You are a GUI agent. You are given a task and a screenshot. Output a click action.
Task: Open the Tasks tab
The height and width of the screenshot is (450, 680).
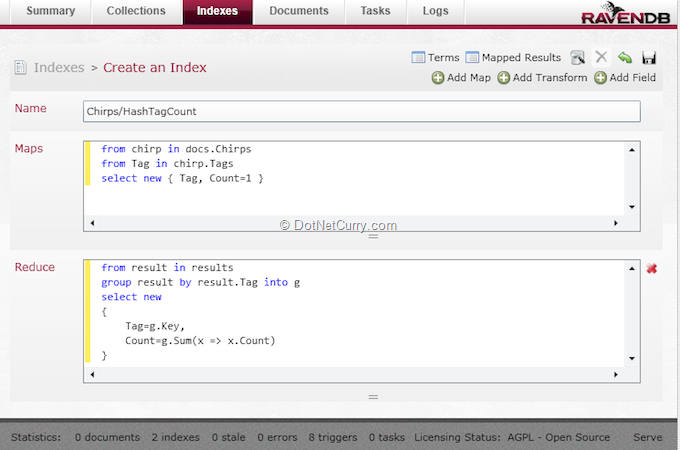click(x=376, y=11)
